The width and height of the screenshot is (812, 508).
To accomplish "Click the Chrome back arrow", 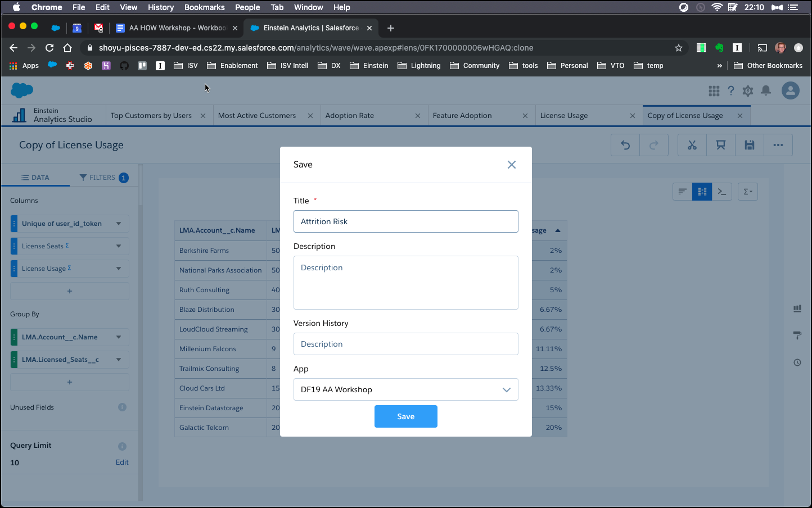I will pyautogui.click(x=13, y=48).
